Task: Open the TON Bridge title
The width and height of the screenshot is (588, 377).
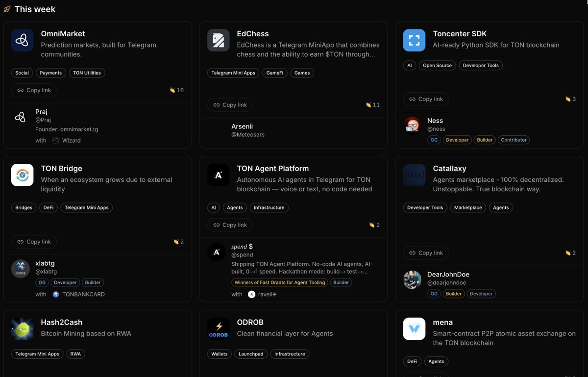Action: coord(62,169)
